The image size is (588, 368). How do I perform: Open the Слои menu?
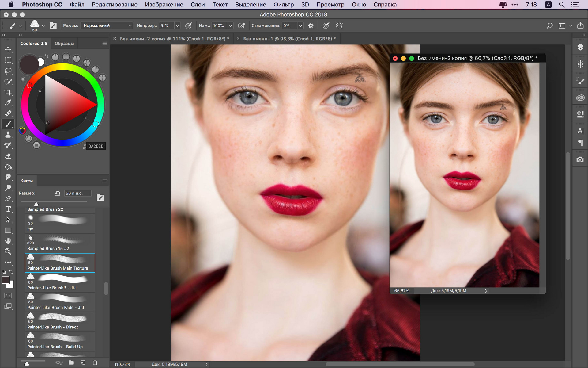click(x=198, y=5)
